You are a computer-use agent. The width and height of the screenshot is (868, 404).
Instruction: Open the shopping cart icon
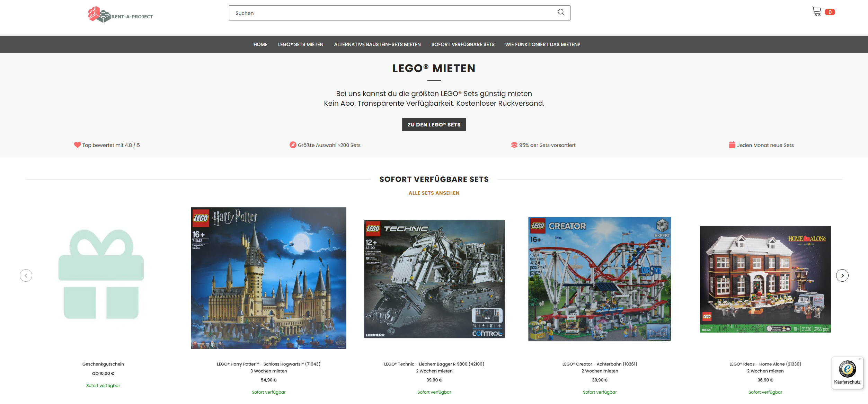[816, 11]
